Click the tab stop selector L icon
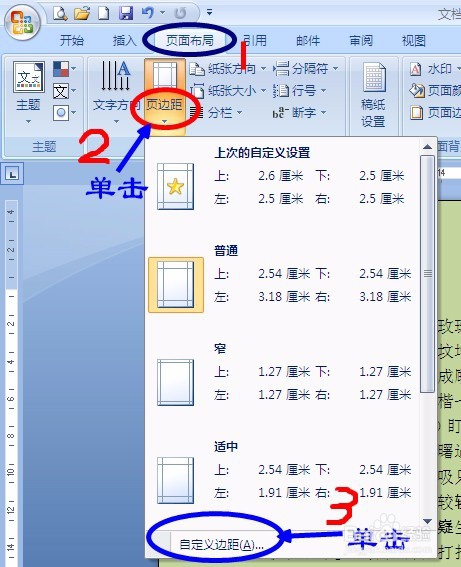 (x=13, y=174)
